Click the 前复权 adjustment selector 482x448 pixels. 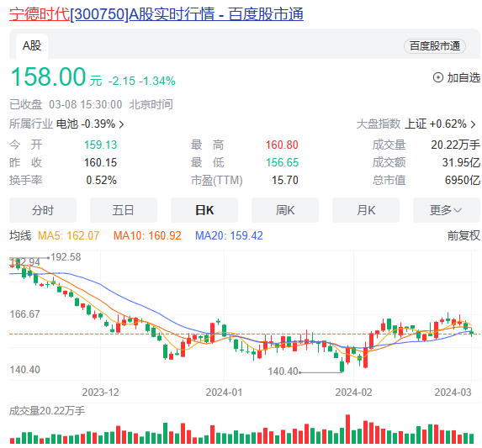(x=463, y=235)
